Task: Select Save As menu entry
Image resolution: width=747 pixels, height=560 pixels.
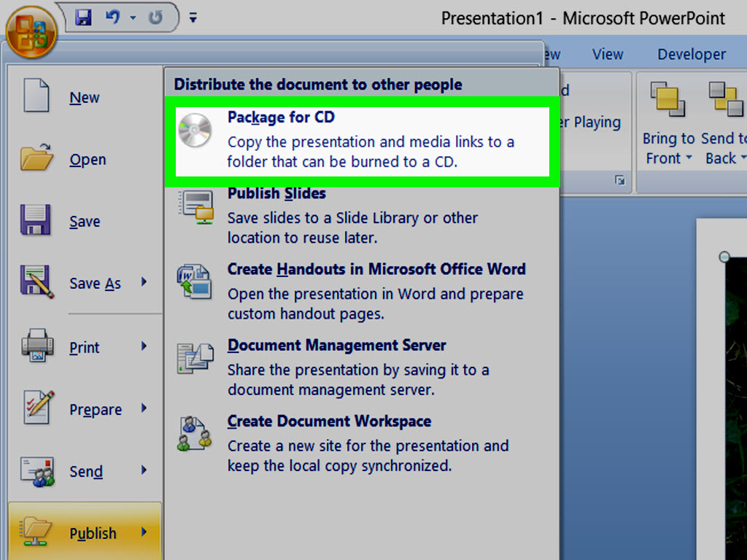Action: tap(96, 284)
